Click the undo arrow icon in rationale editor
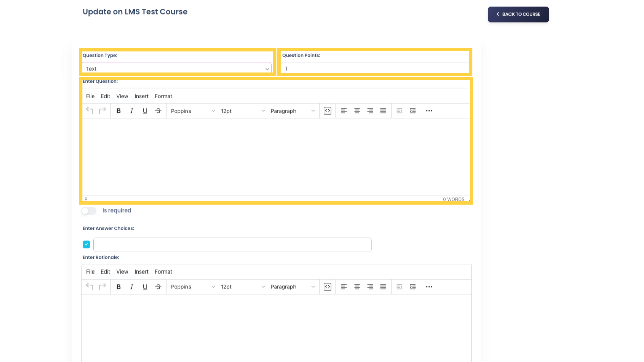The image size is (644, 362). (x=89, y=287)
